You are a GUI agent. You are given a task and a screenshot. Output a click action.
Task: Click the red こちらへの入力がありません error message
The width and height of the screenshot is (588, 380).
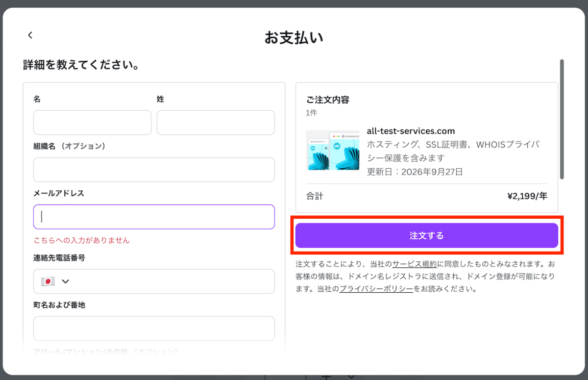(x=81, y=240)
